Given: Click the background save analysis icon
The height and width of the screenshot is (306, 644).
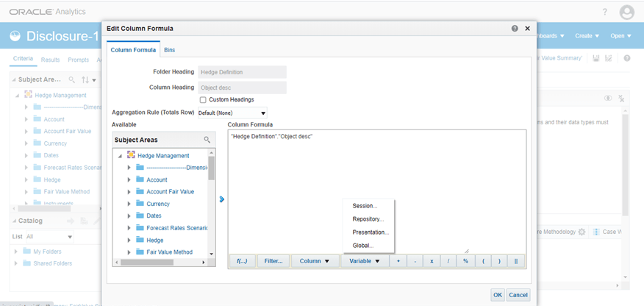Looking at the screenshot, I should click(597, 58).
